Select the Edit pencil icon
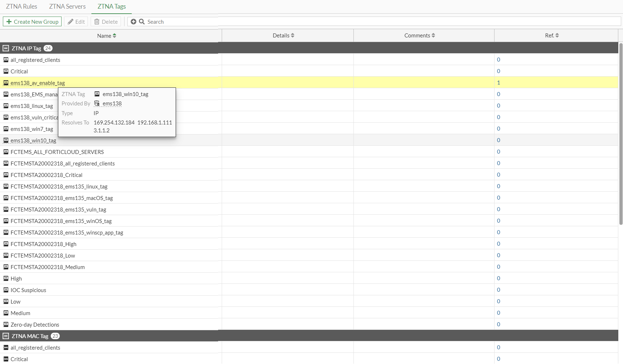Viewport: 623px width, 364px height. pyautogui.click(x=71, y=22)
